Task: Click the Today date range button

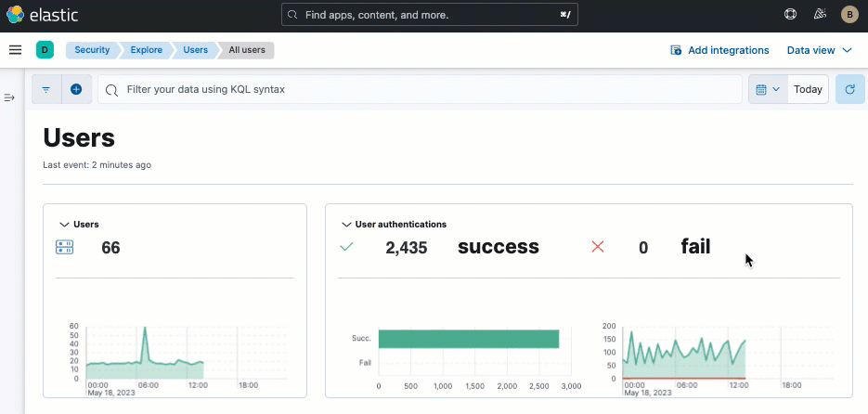Action: click(x=808, y=90)
